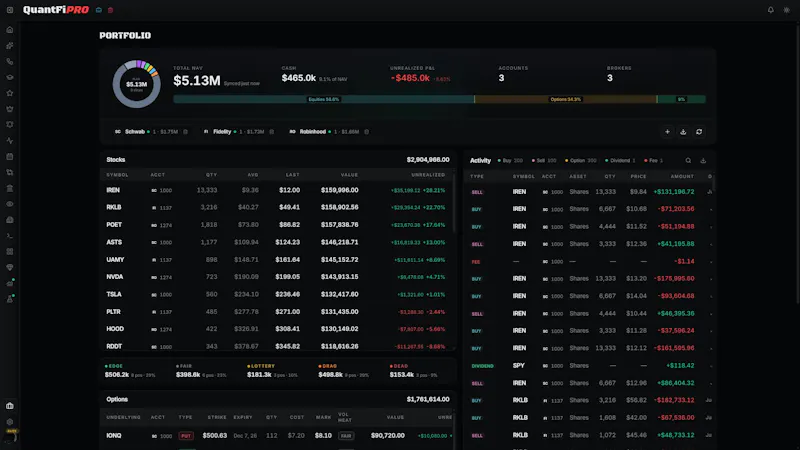Toggle the Dividend activity filter
The height and width of the screenshot is (450, 800).
(620, 160)
